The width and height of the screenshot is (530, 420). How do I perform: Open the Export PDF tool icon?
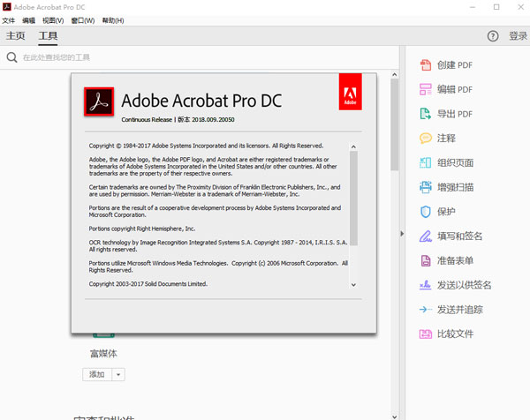(x=426, y=114)
